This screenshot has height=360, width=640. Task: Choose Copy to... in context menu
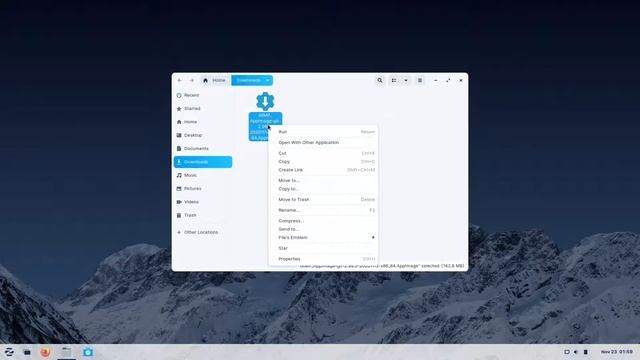[323, 189]
